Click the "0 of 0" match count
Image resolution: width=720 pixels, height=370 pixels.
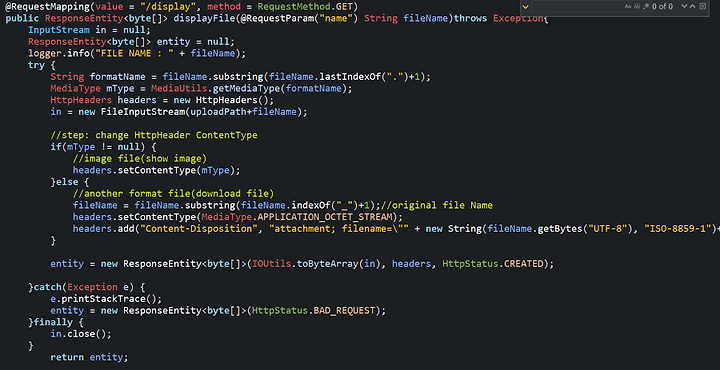[663, 6]
